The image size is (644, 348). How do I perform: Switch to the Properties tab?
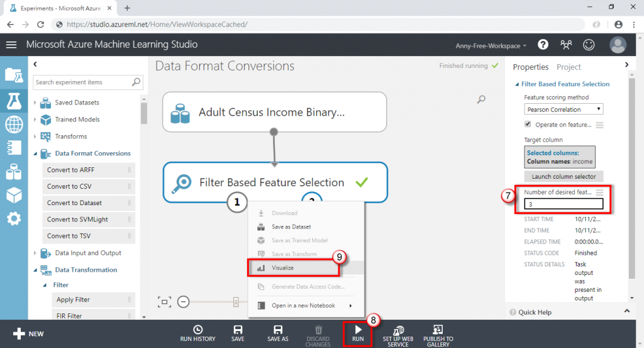(x=530, y=67)
